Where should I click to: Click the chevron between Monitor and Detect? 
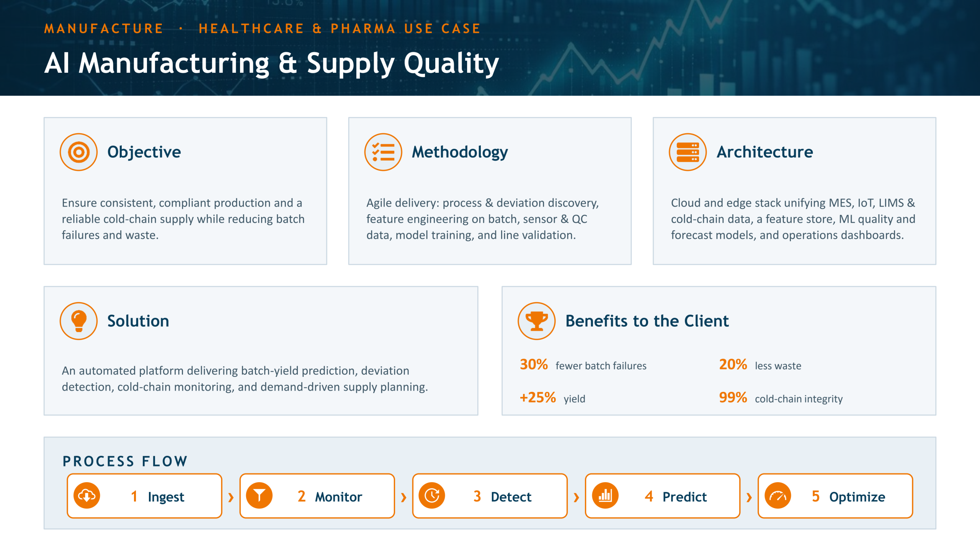(x=403, y=497)
